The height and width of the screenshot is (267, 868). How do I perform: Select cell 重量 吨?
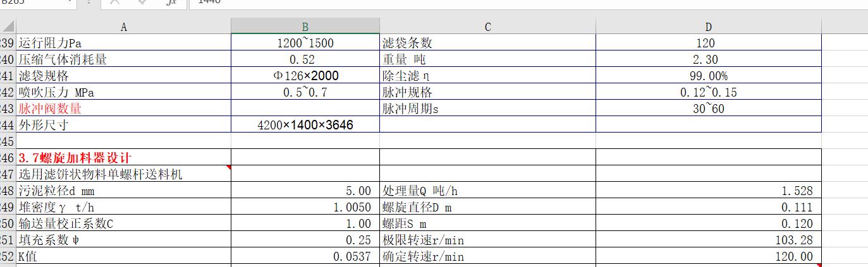pyautogui.click(x=487, y=59)
